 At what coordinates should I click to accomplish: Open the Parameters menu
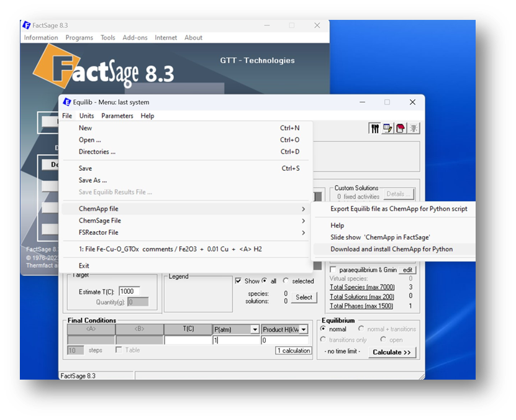tap(117, 116)
